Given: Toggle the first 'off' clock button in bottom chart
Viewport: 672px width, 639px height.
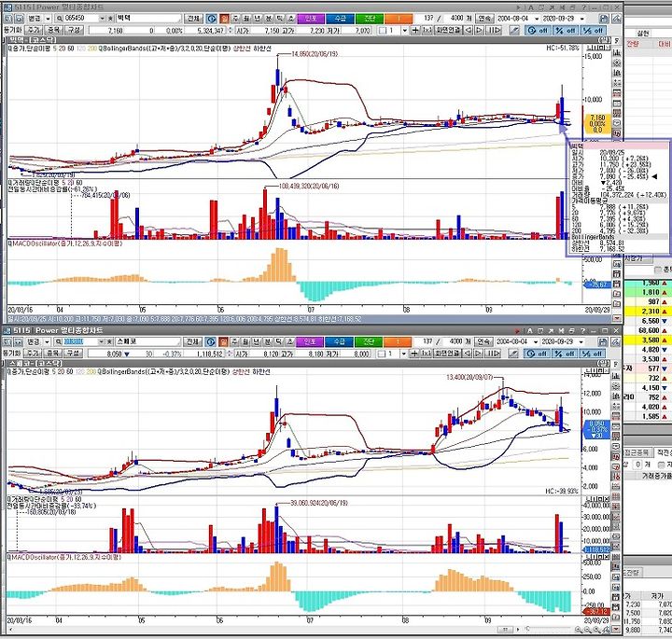Looking at the screenshot, I should (x=537, y=354).
